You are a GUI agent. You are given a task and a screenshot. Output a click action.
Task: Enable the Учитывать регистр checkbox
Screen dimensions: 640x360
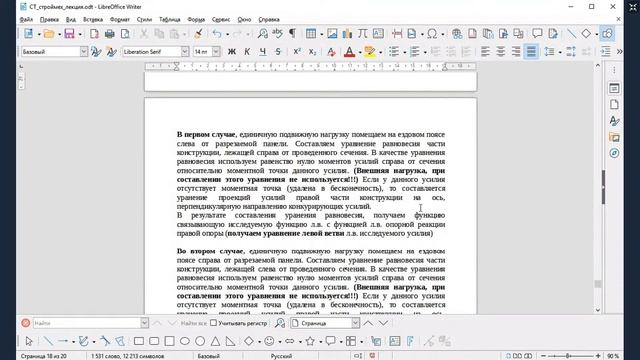click(213, 323)
